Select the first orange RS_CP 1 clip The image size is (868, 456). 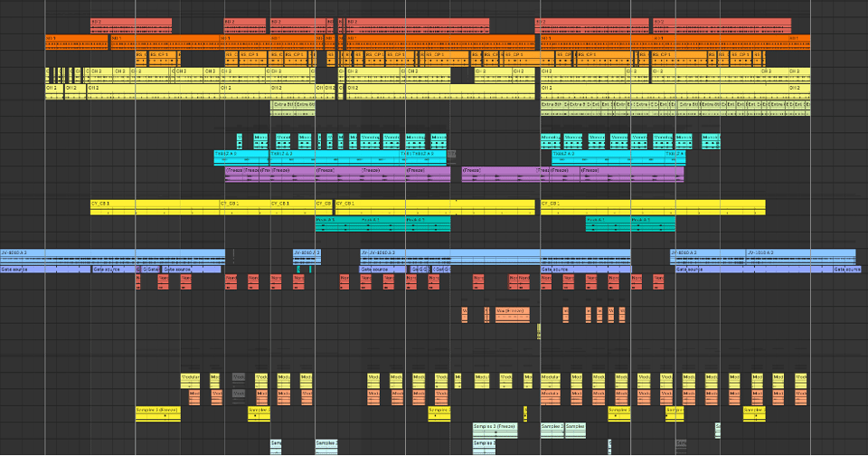[163, 55]
